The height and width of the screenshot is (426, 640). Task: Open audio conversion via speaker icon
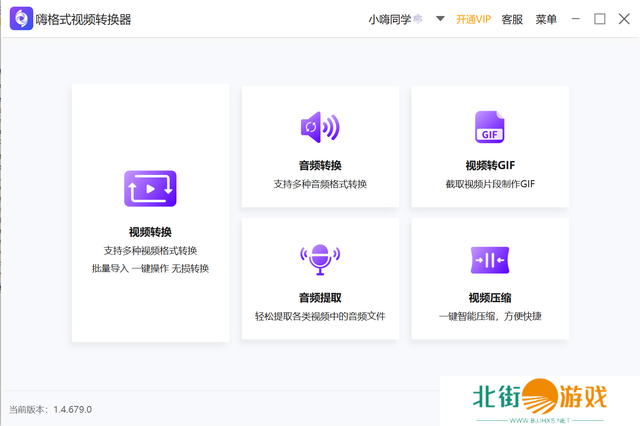coord(320,127)
